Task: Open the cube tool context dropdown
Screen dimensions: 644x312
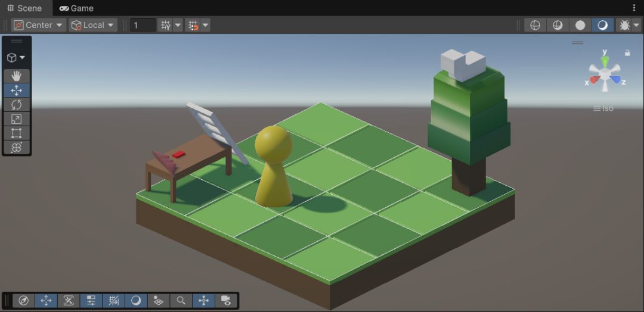Action: [17, 57]
